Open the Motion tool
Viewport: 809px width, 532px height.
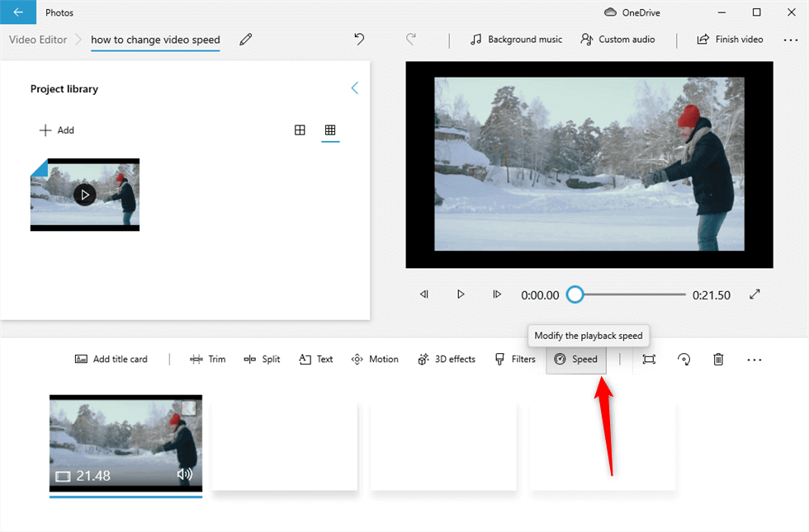pos(375,360)
